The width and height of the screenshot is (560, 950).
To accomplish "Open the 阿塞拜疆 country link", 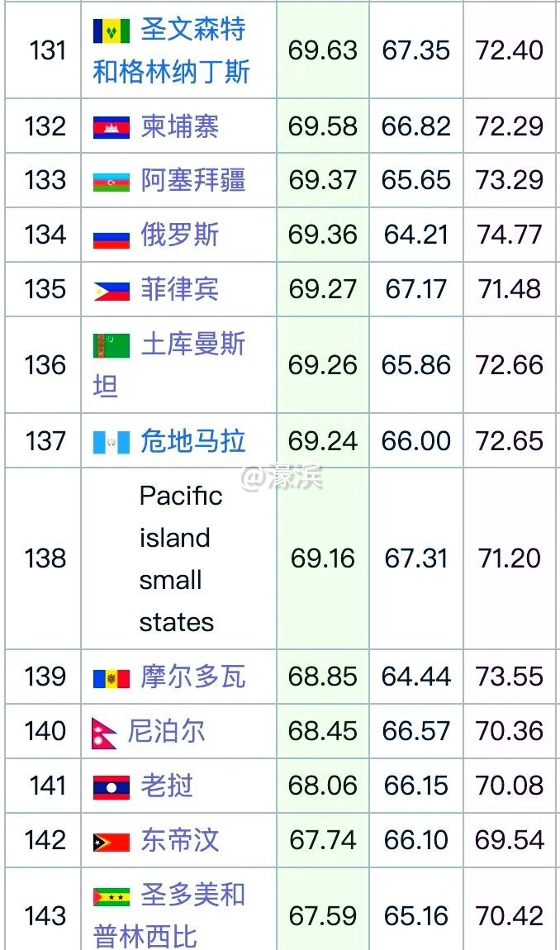I will [192, 180].
